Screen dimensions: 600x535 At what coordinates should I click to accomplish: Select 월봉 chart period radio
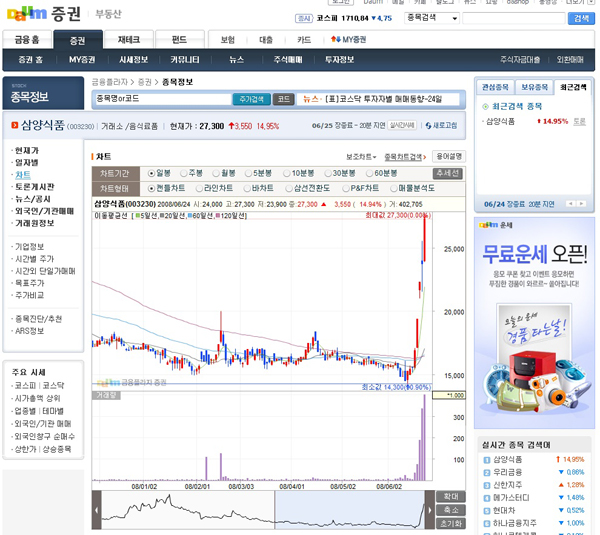coord(216,173)
